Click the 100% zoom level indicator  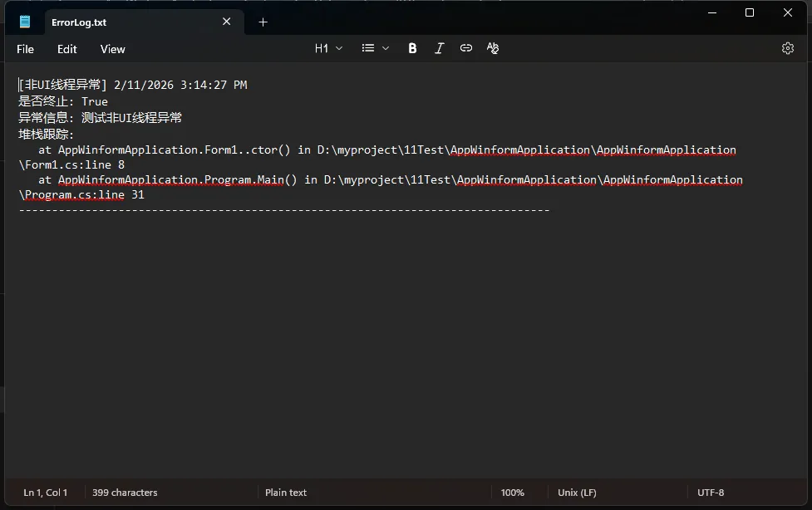pos(512,493)
